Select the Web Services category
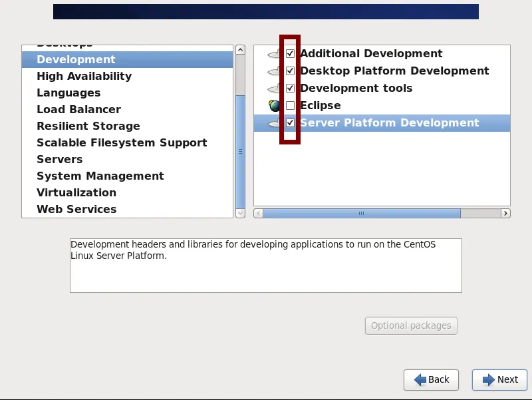Viewport: 532px width, 400px height. click(x=127, y=209)
